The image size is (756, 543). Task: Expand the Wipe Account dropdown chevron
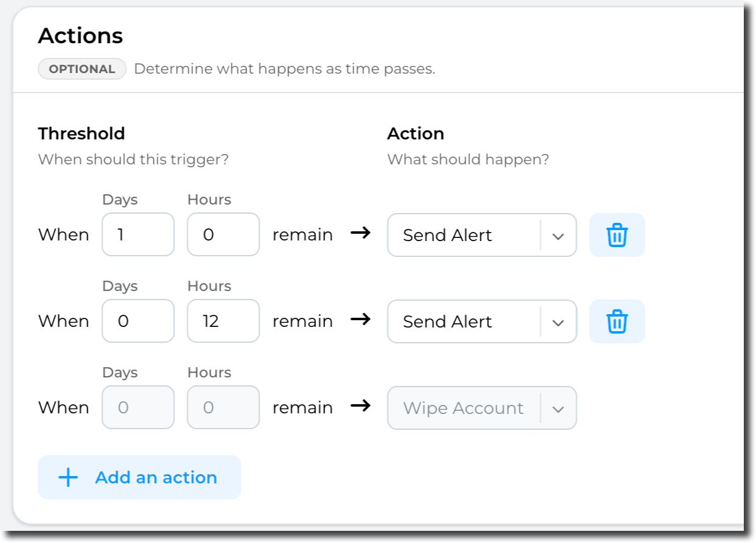(558, 408)
